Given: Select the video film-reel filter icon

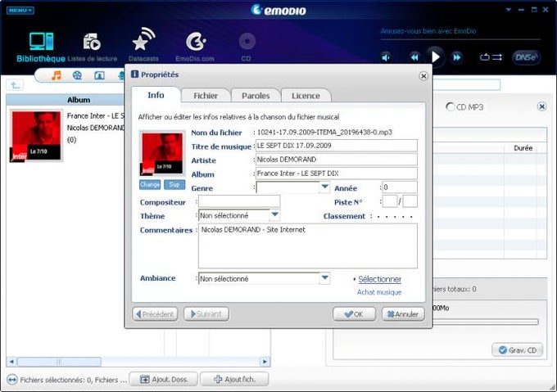Looking at the screenshot, I should click(77, 75).
